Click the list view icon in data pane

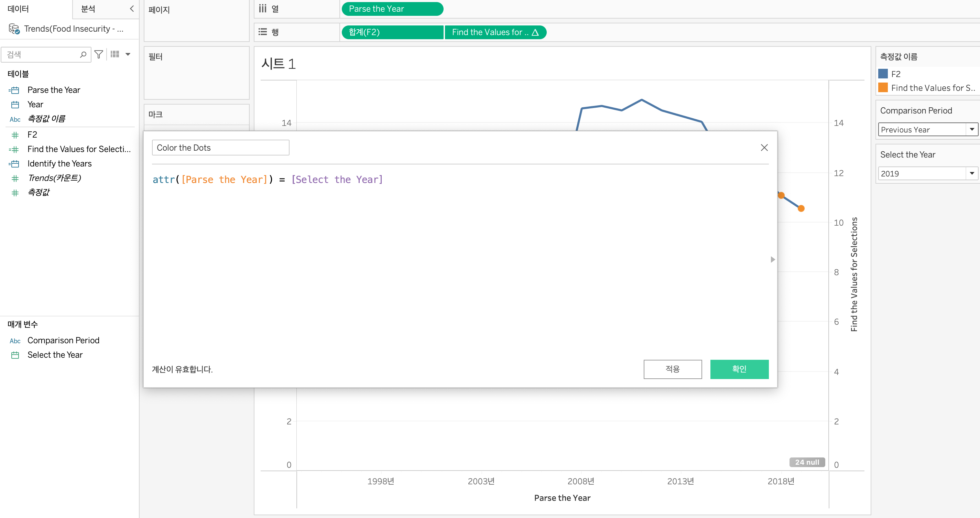coord(115,54)
